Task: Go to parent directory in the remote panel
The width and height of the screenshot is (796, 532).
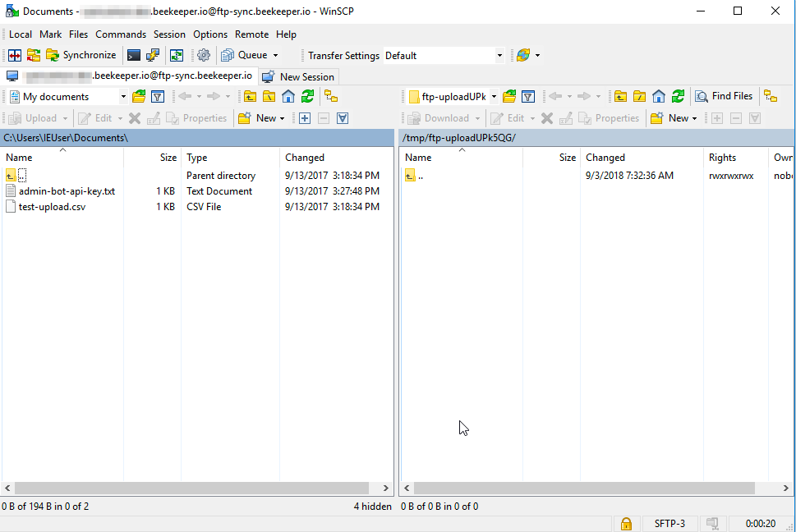Action: click(x=620, y=96)
